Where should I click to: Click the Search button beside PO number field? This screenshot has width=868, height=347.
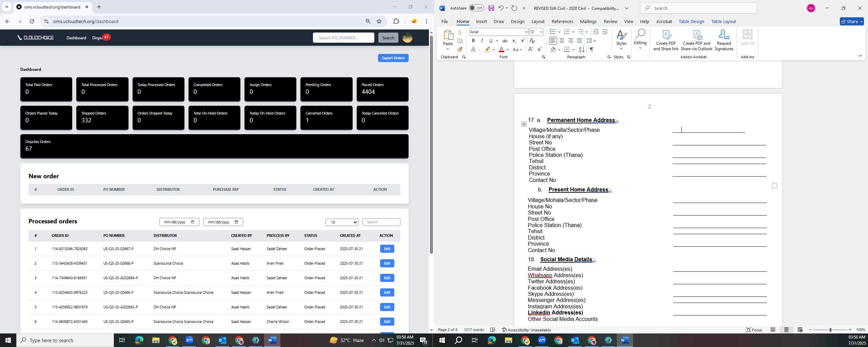pyautogui.click(x=388, y=38)
